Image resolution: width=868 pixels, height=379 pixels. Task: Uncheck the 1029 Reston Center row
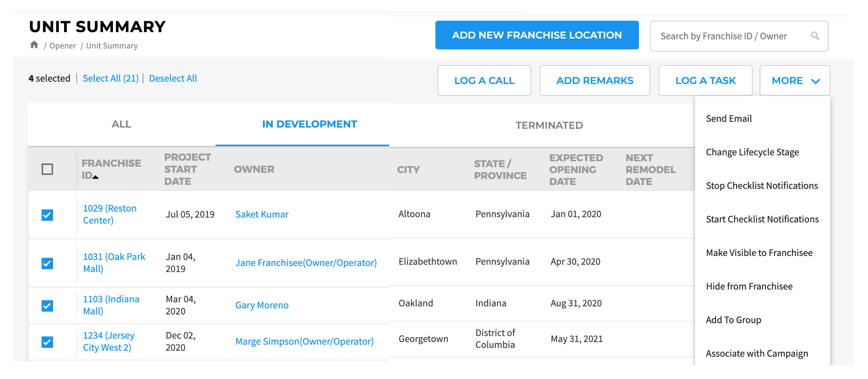coord(48,215)
